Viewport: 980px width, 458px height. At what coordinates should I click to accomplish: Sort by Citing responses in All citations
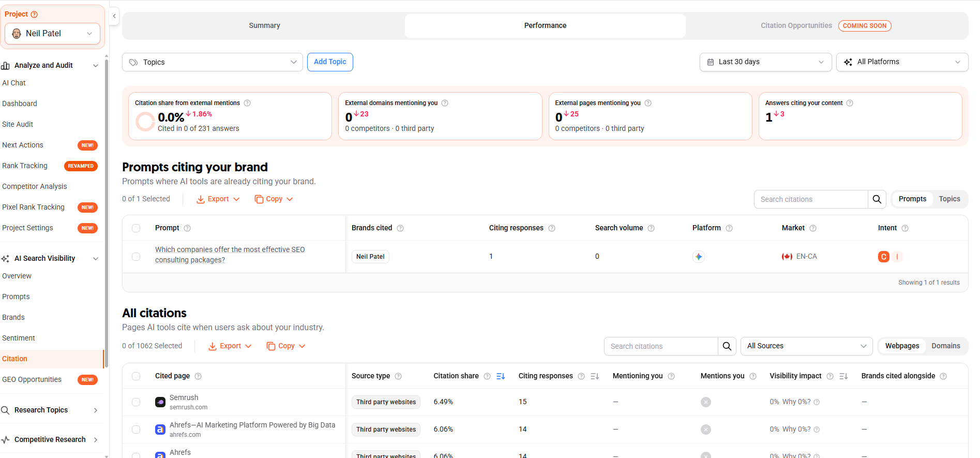click(595, 376)
